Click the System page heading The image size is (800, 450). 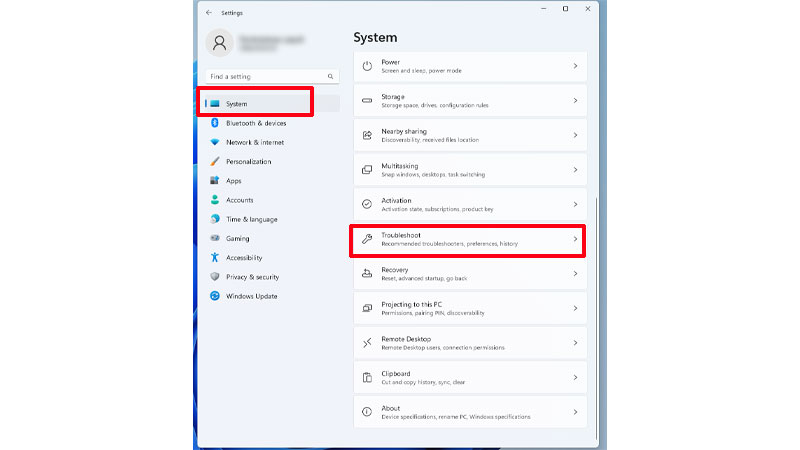coord(375,37)
